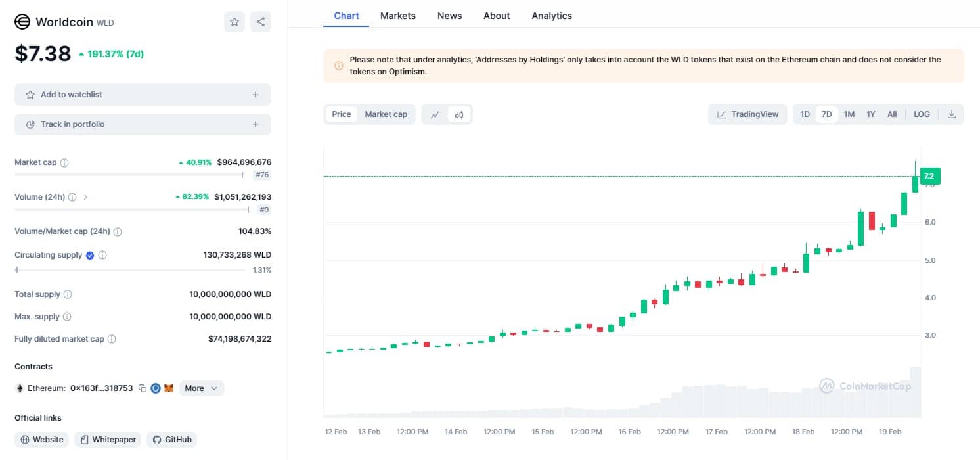This screenshot has width=980, height=460.
Task: Expand the Volume (24h) chevron arrow
Action: pos(86,197)
